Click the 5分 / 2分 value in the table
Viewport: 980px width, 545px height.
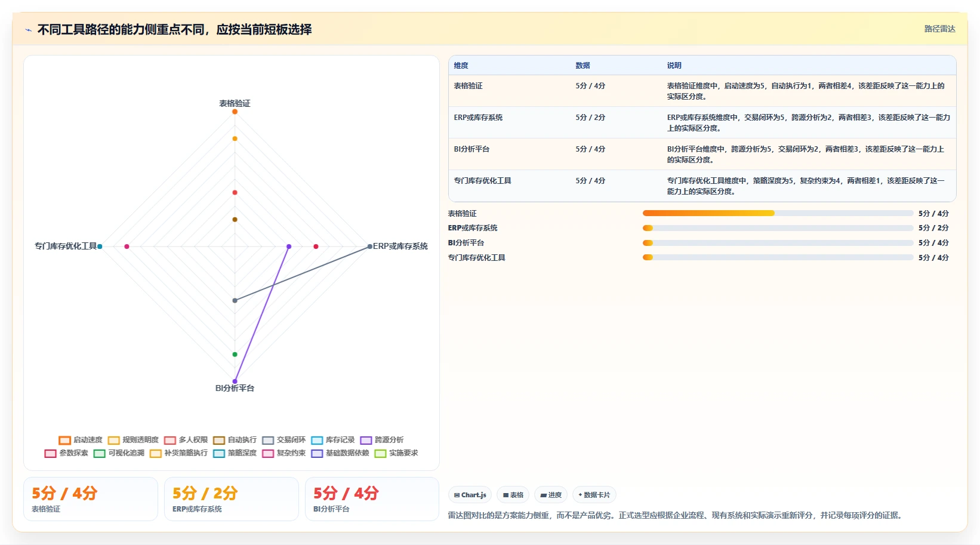pos(590,118)
